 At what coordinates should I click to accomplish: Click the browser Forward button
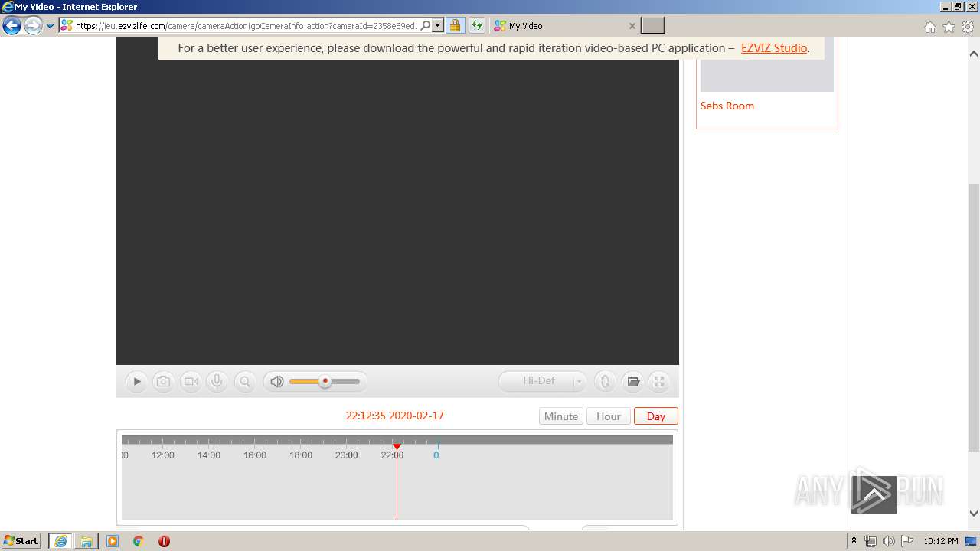[x=33, y=26]
